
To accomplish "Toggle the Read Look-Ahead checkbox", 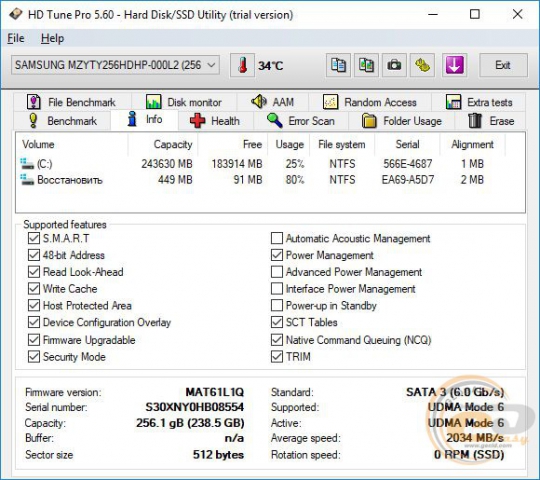I will click(x=34, y=272).
